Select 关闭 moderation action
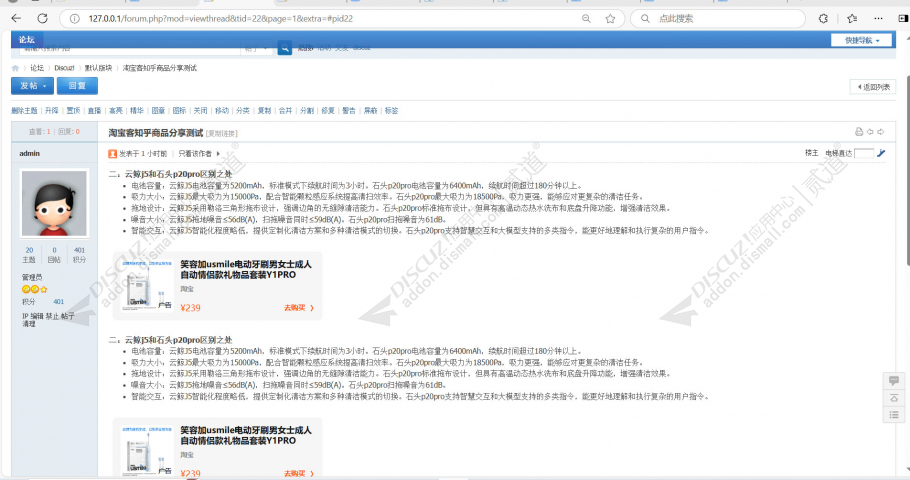Screen dimensions: 910x480 click(x=200, y=110)
